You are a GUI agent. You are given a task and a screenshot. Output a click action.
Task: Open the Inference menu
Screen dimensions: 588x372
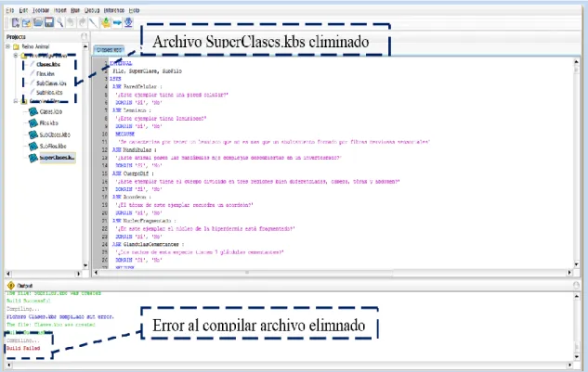(114, 10)
